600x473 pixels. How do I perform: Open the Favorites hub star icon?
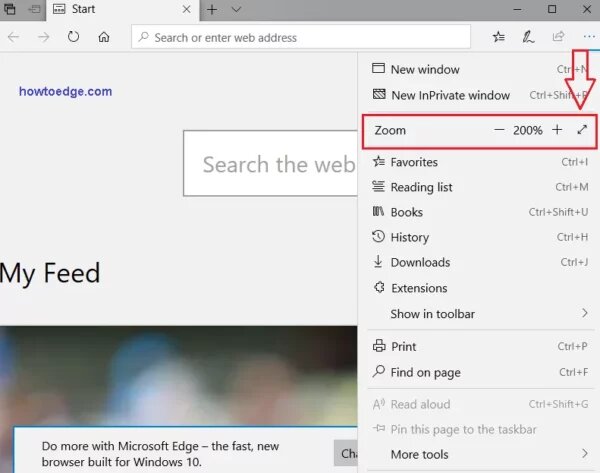[499, 37]
